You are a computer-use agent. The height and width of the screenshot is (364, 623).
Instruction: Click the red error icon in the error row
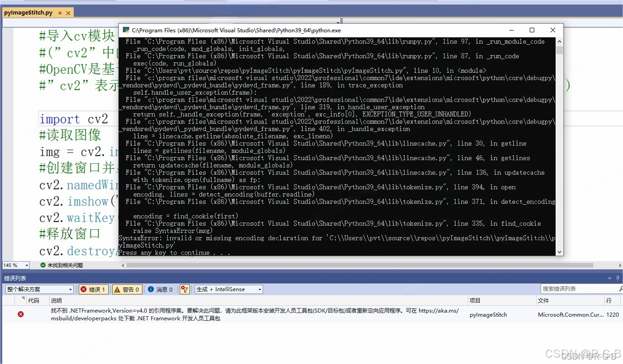20,314
